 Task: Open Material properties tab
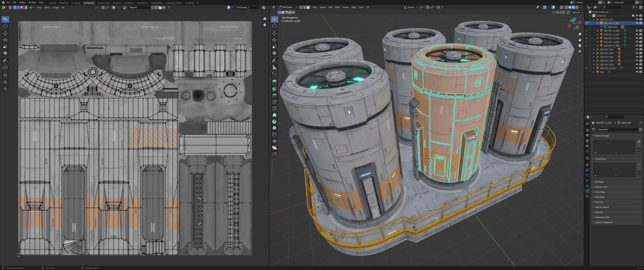coord(587,196)
